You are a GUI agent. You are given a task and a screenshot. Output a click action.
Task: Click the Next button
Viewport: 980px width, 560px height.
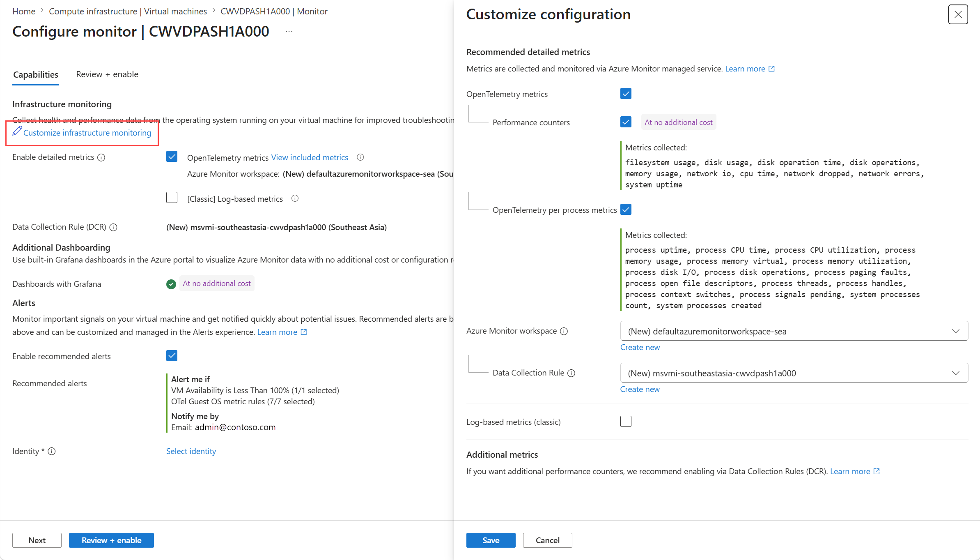point(37,540)
